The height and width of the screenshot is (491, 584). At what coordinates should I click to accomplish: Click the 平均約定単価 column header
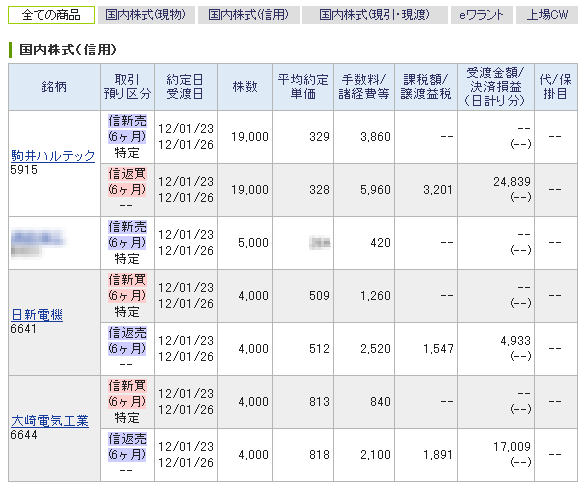303,87
